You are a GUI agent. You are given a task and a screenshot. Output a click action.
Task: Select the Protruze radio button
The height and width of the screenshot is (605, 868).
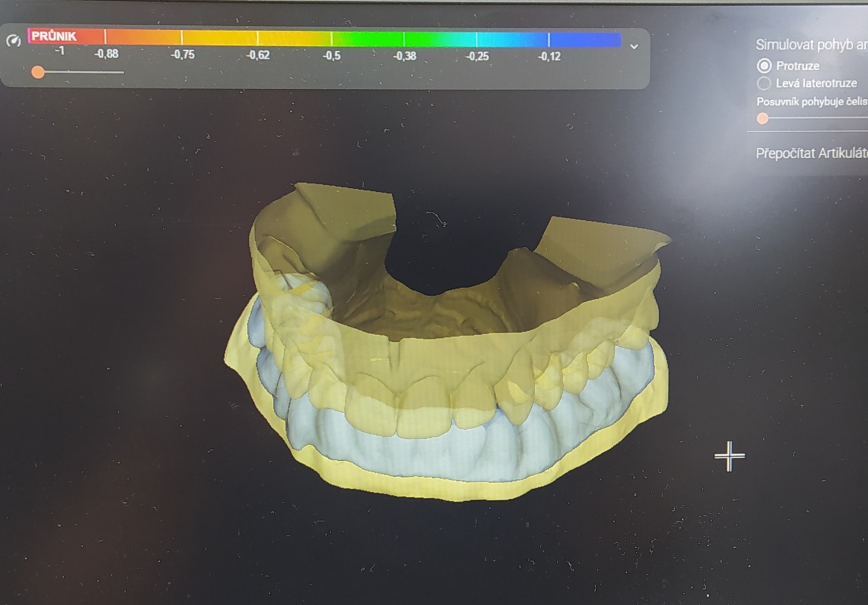[764, 66]
